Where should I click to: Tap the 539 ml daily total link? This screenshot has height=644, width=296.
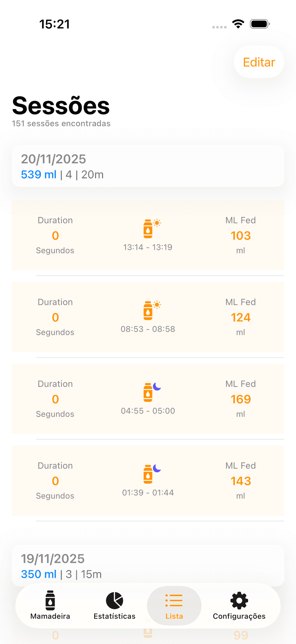[39, 175]
